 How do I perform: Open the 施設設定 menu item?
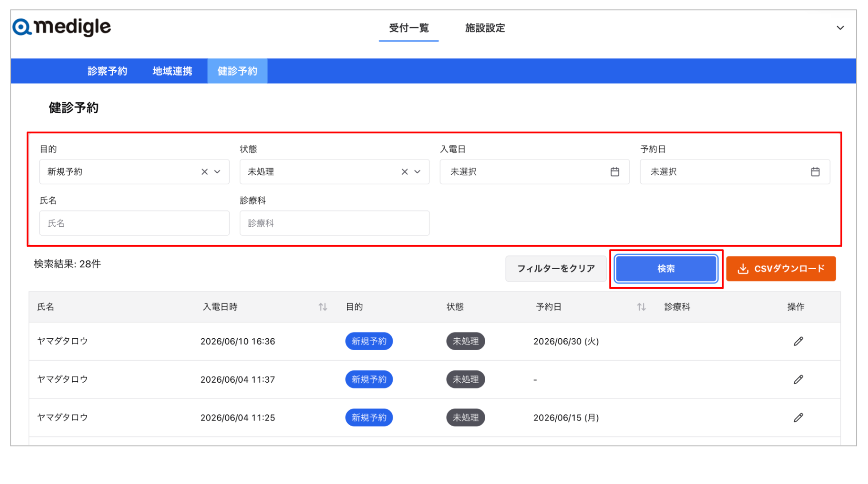coord(485,28)
